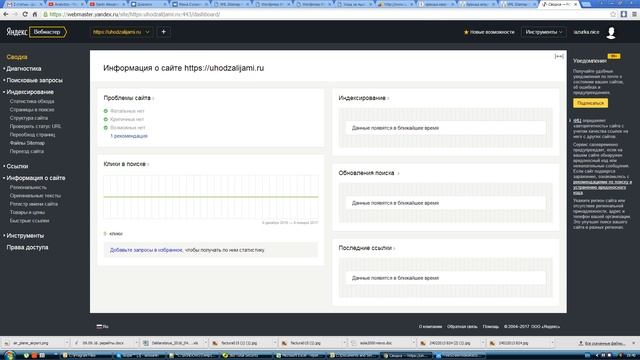640x360 pixels.
Task: Open Файлы Sitemap in the sidebar
Action: [x=27, y=143]
